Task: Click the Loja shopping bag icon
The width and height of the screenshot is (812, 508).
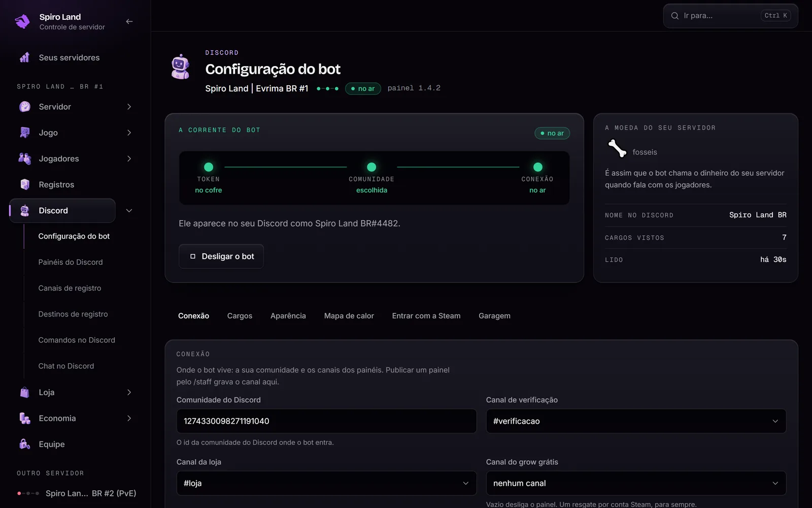Action: click(x=24, y=392)
